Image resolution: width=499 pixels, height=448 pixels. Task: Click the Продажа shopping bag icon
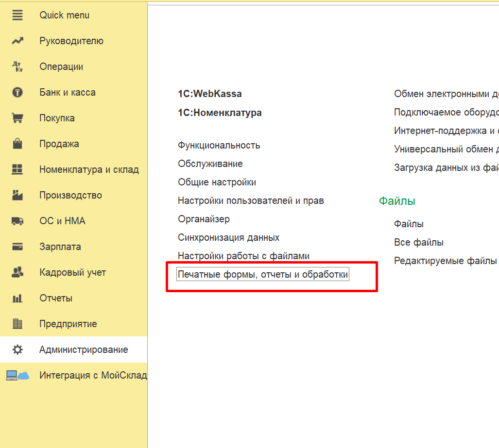tap(17, 144)
